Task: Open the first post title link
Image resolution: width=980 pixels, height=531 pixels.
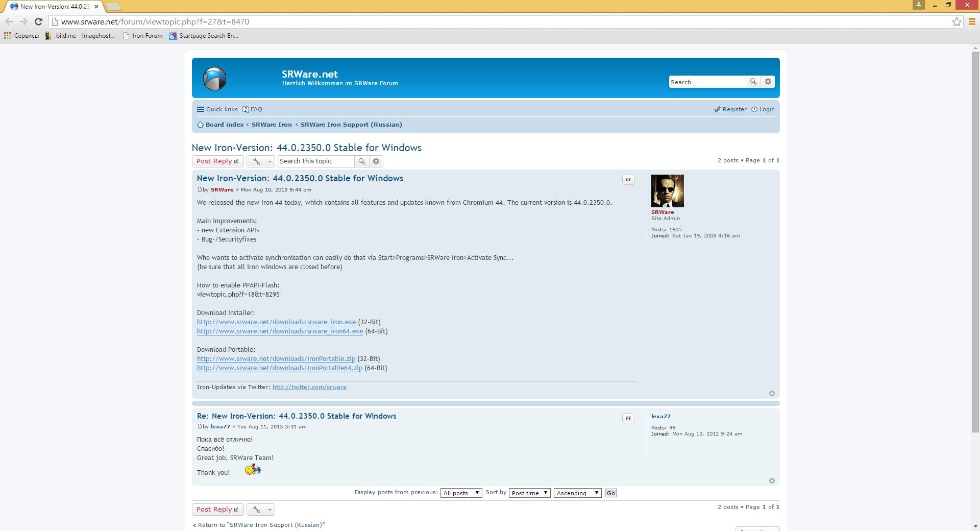Action: click(300, 178)
